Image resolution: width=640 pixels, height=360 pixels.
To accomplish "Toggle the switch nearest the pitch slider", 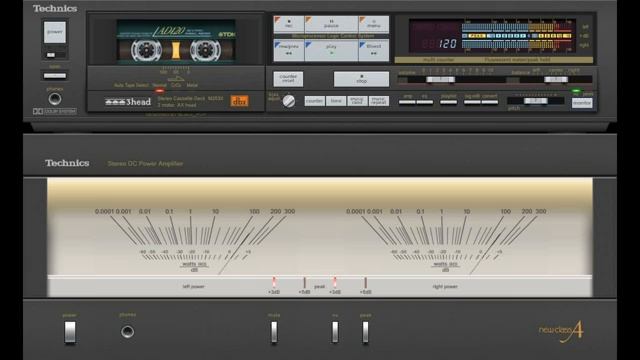I will [x=489, y=102].
